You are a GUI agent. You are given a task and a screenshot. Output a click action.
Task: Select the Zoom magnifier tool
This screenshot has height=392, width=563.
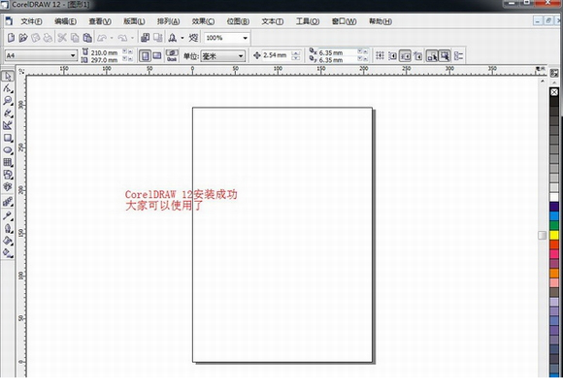[x=8, y=101]
